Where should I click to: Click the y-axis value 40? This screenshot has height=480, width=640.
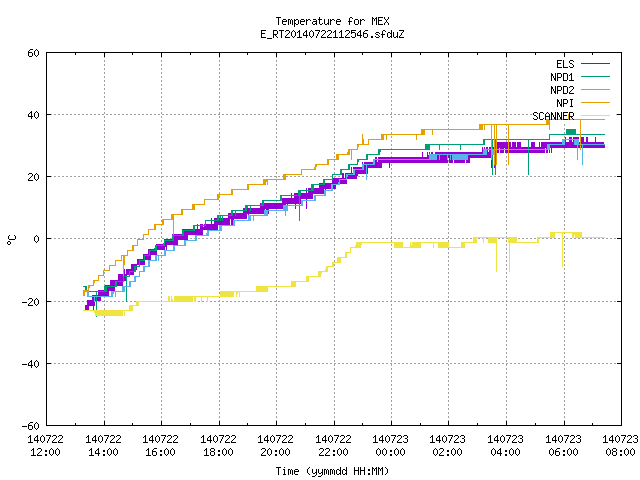click(x=33, y=115)
